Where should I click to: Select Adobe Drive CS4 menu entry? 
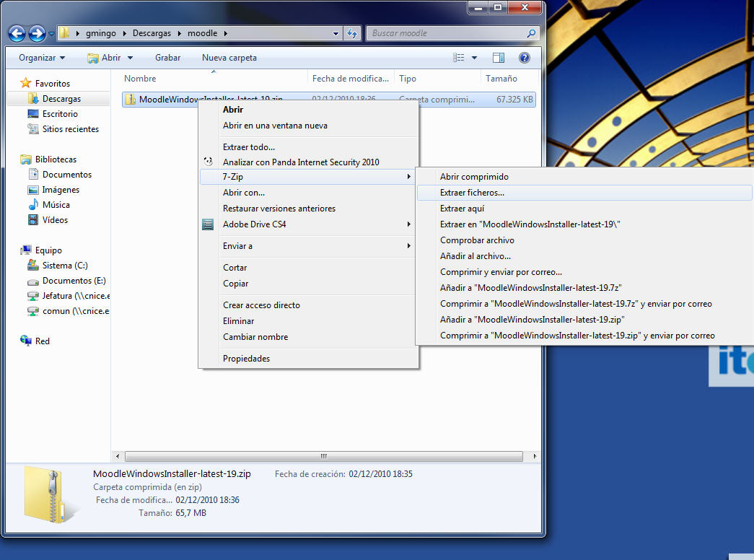click(254, 224)
